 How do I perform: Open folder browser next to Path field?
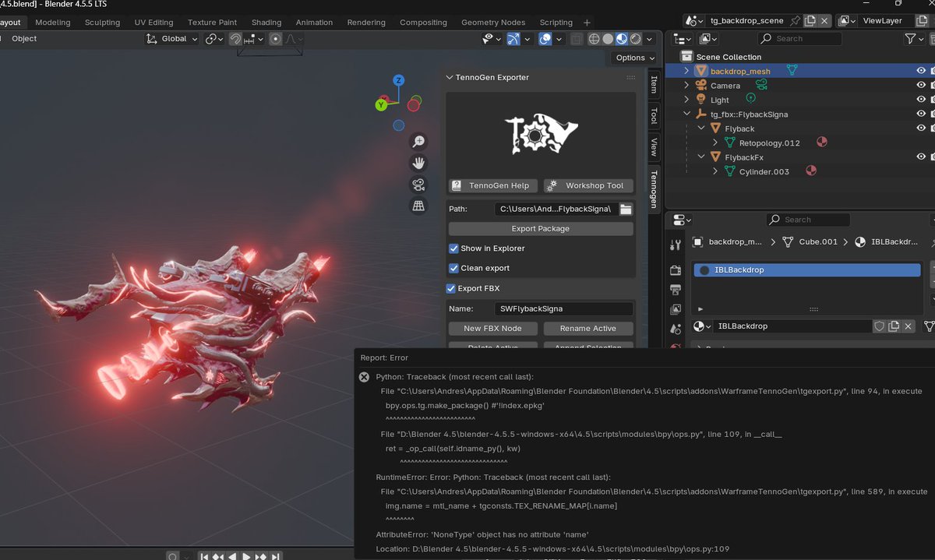[x=626, y=209]
